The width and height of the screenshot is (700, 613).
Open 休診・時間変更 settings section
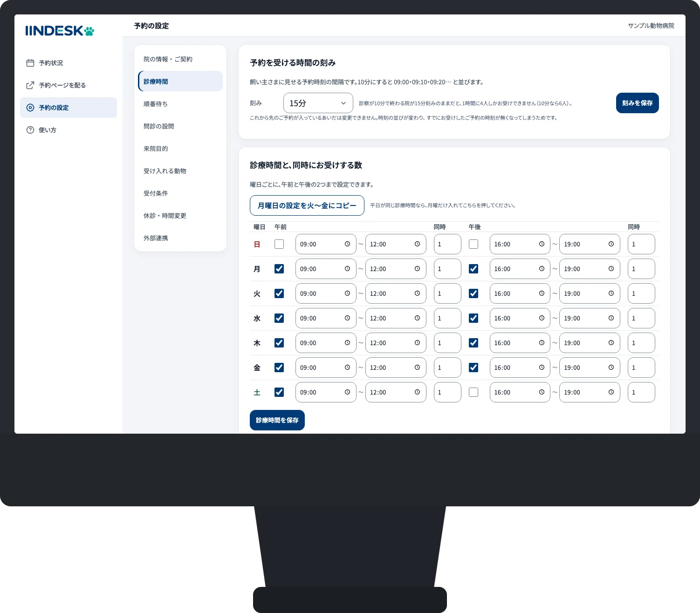click(x=180, y=216)
